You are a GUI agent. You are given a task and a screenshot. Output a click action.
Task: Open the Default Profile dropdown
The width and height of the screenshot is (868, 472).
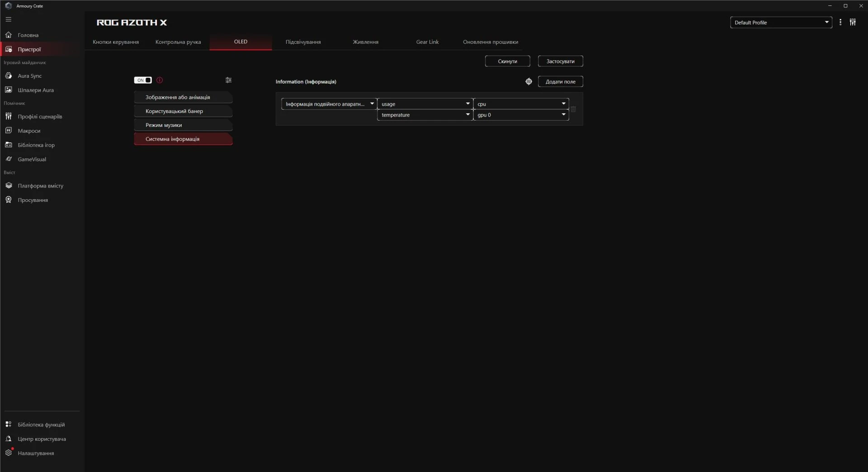(x=781, y=22)
